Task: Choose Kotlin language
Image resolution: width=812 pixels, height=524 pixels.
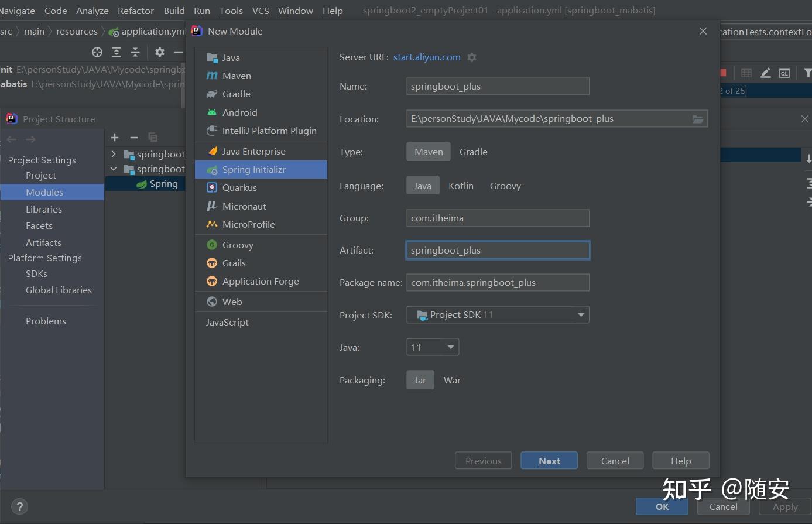Action: [461, 186]
